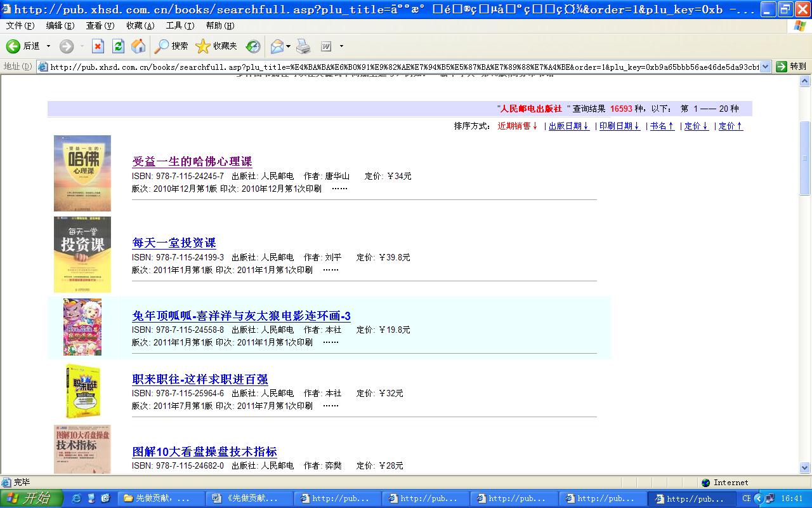
Task: Click the 技术指标 book cover thumbnail
Action: (x=82, y=449)
